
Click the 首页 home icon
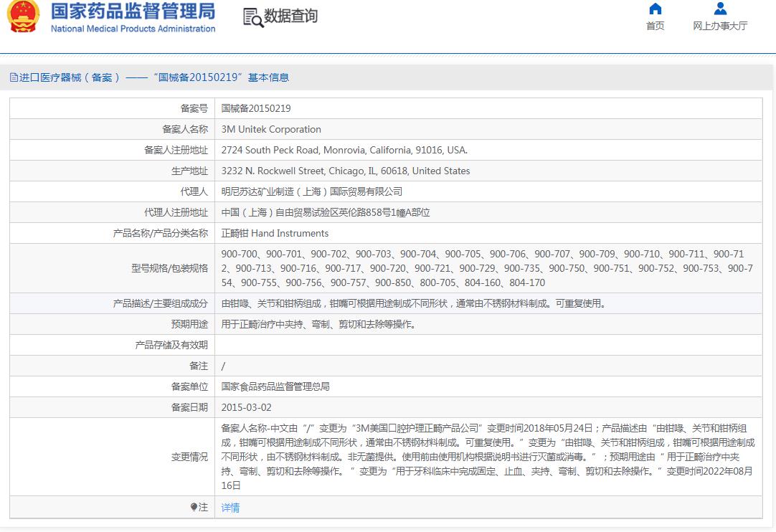click(x=656, y=9)
